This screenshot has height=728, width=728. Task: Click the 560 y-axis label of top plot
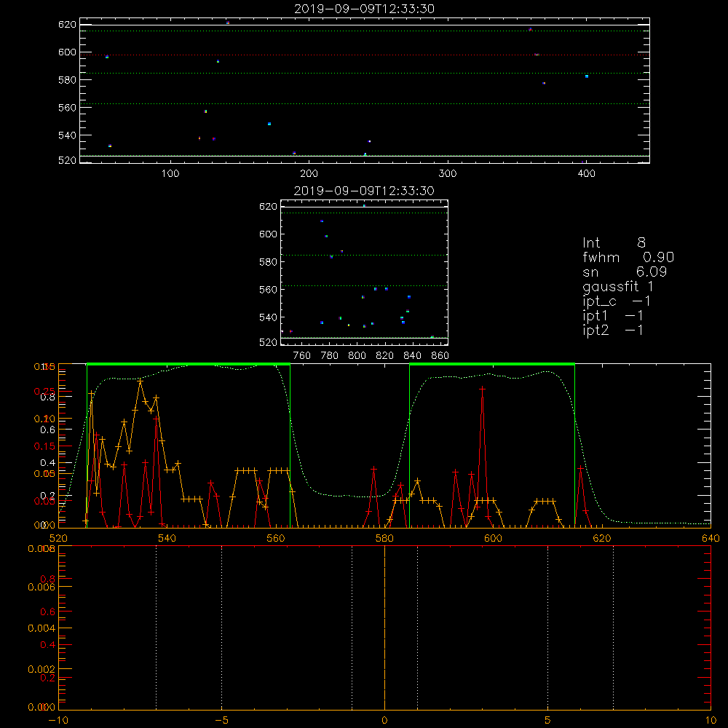pyautogui.click(x=67, y=108)
